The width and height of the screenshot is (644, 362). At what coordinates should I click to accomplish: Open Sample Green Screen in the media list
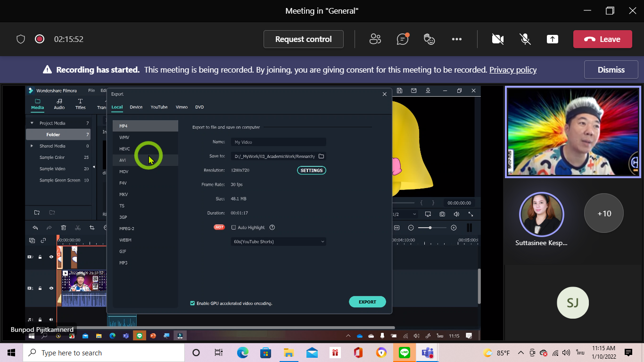pos(60,180)
